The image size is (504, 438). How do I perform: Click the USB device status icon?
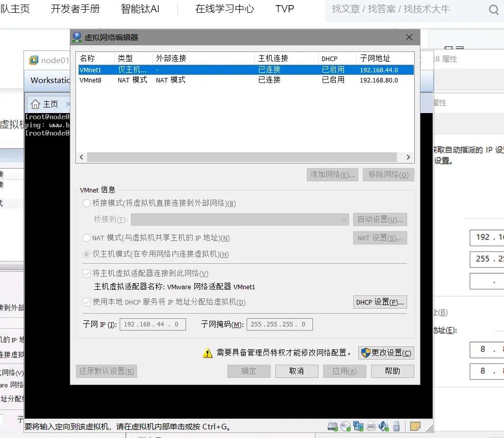[x=396, y=426]
